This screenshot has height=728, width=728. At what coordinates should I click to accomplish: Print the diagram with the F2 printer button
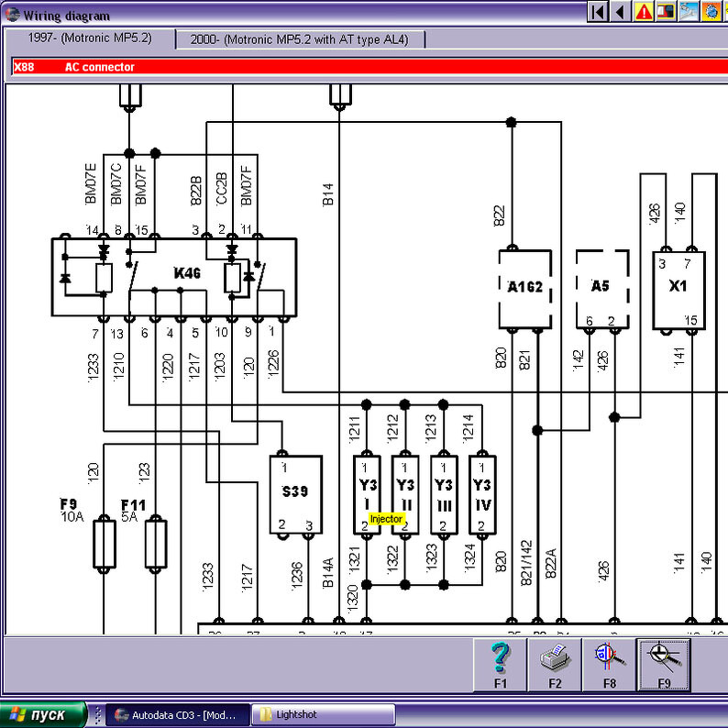(x=555, y=665)
